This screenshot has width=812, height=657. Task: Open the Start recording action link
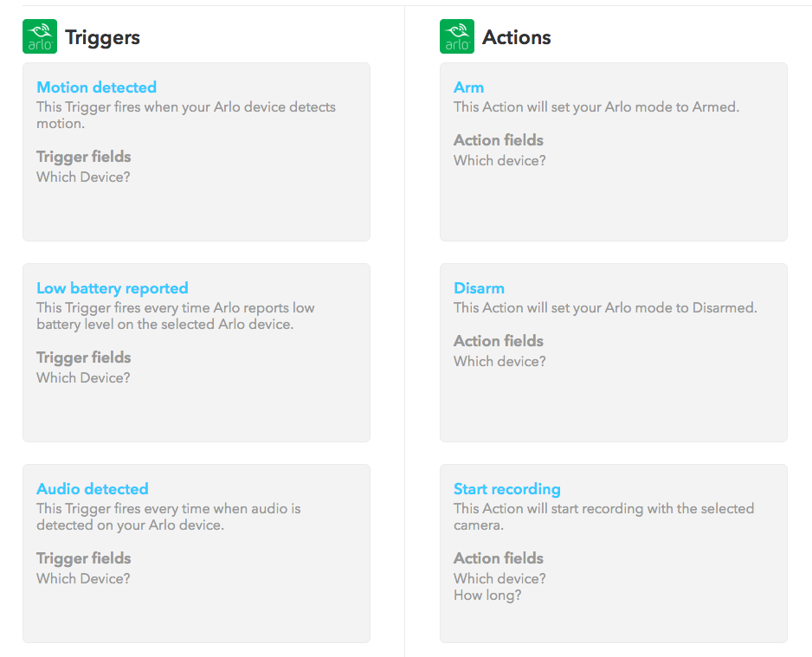[x=507, y=489]
